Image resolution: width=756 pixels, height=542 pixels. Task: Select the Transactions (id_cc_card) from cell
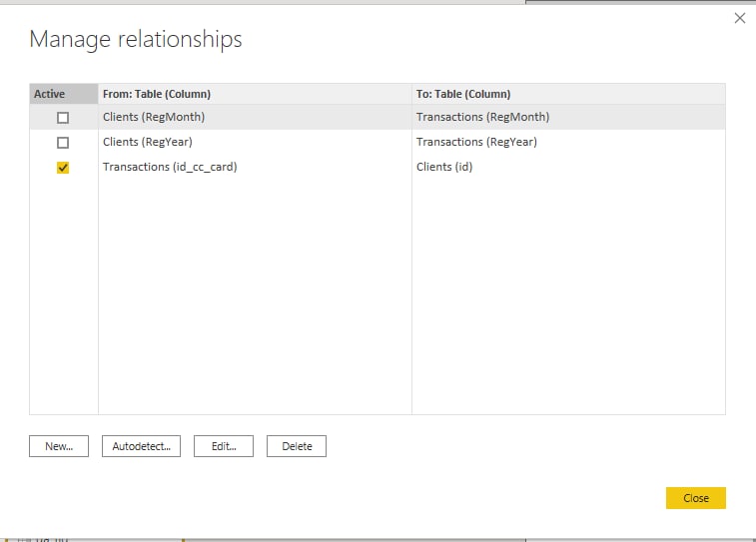point(255,167)
